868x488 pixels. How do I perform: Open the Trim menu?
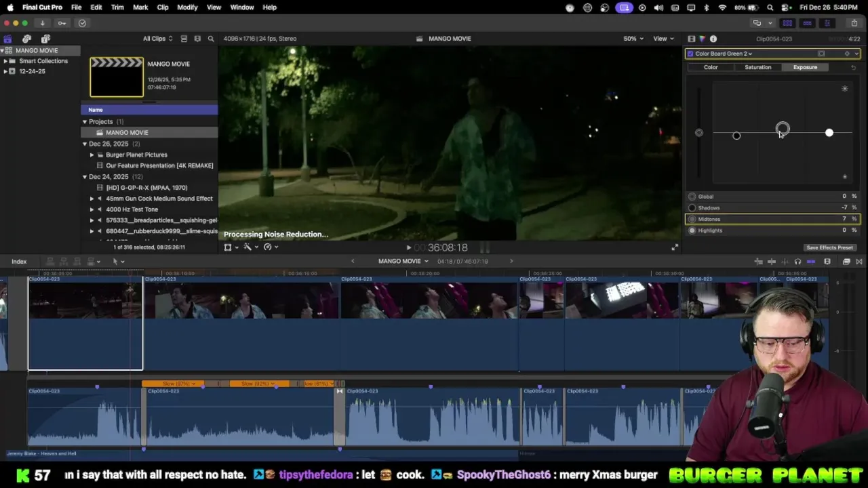(x=117, y=7)
